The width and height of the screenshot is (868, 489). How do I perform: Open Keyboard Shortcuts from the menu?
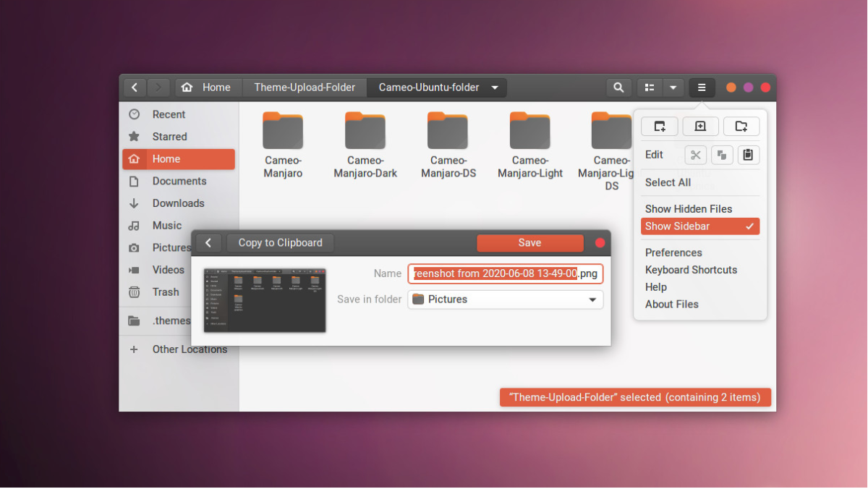(x=691, y=269)
